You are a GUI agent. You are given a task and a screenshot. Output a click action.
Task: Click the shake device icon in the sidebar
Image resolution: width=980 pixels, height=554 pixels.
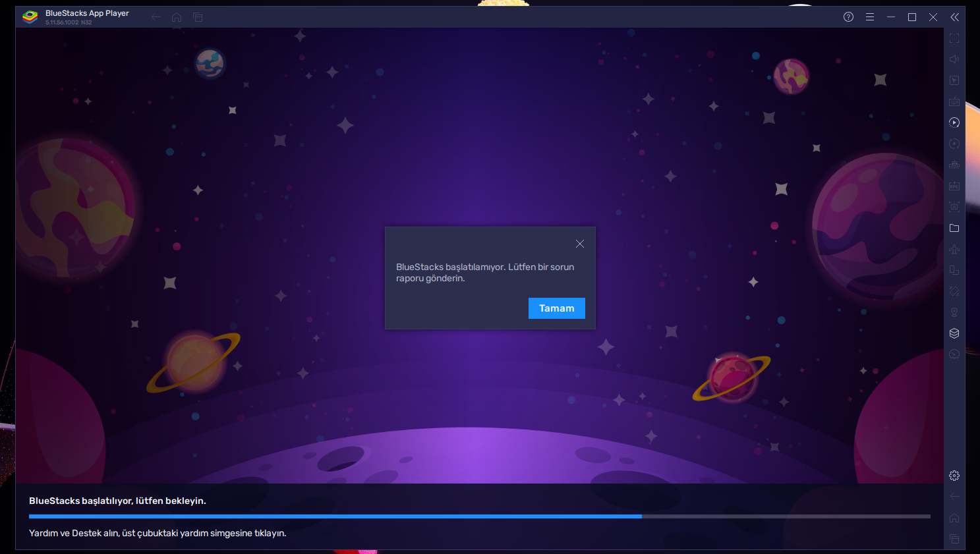(954, 291)
